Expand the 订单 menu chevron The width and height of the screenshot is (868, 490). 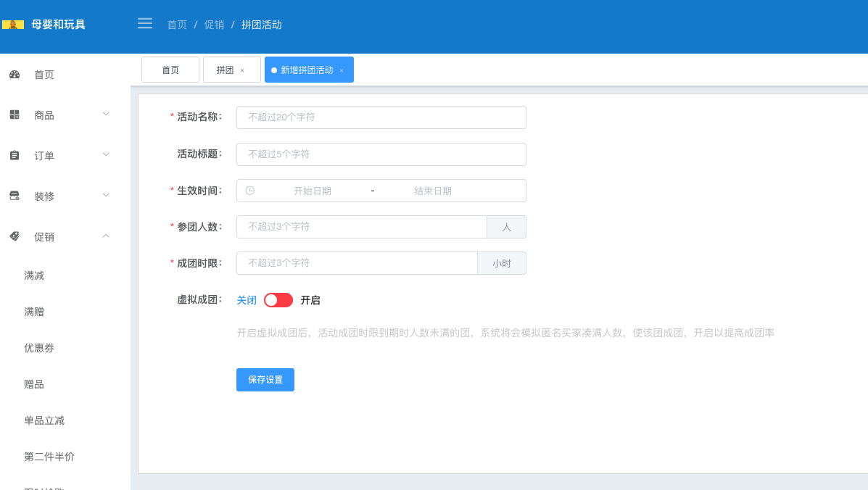coord(107,154)
